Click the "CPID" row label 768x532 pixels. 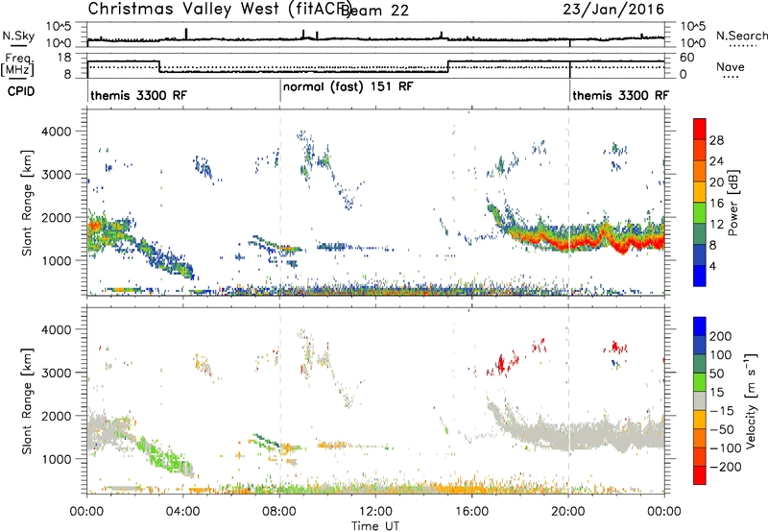[x=21, y=91]
